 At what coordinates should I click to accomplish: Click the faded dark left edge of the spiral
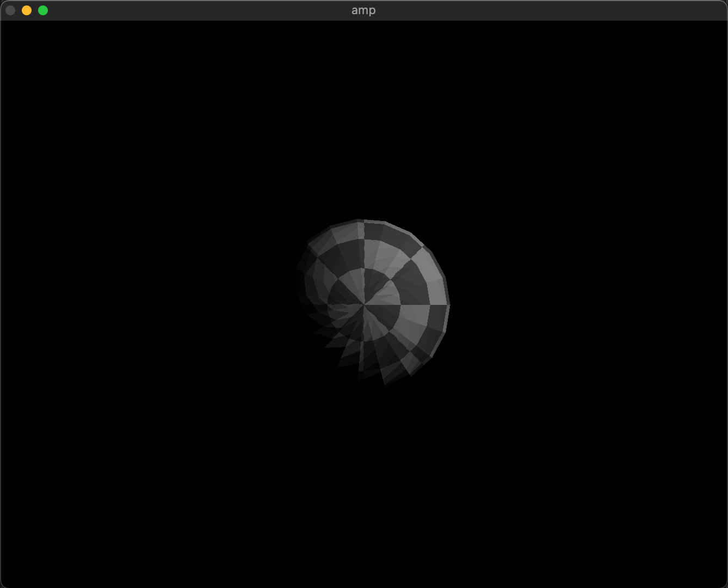(x=301, y=283)
